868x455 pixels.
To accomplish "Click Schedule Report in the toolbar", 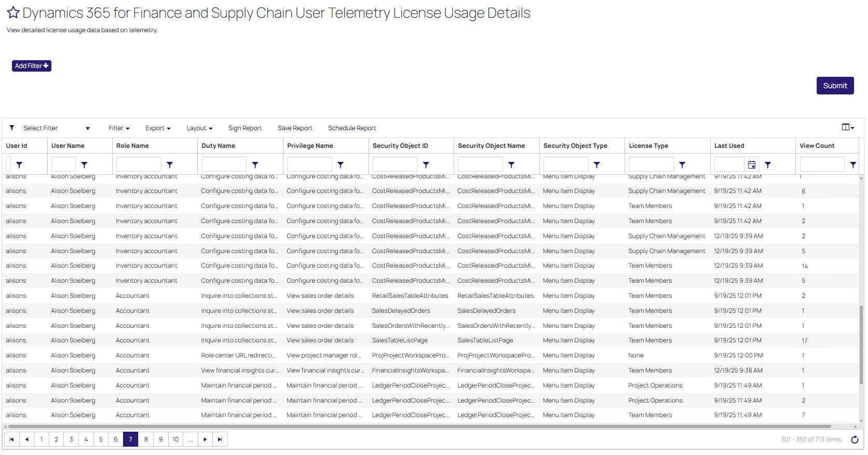I will 352,129.
